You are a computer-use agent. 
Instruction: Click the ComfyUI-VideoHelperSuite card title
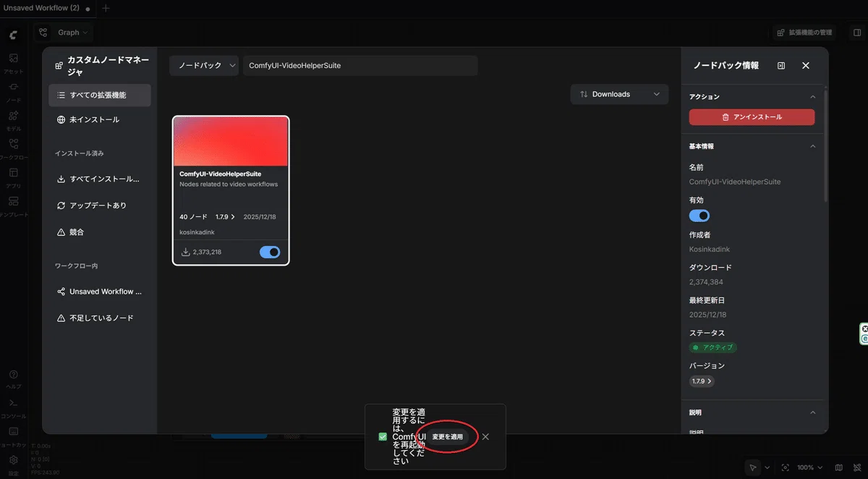[220, 174]
